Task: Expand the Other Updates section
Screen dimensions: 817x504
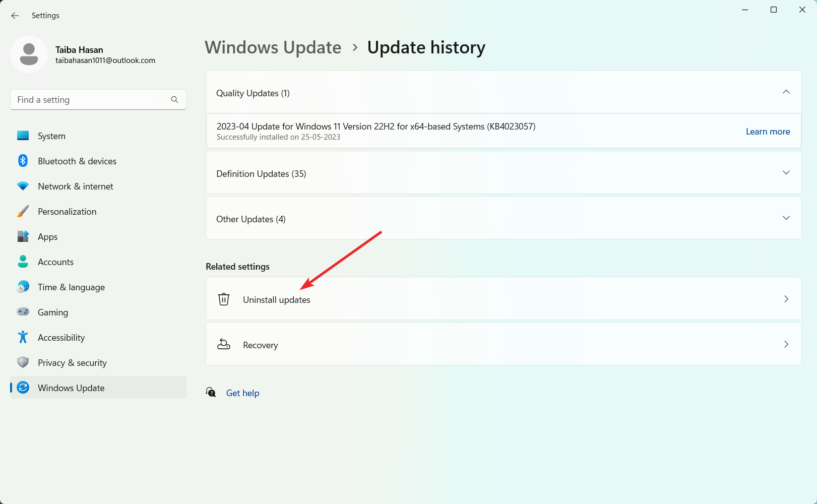Action: point(786,218)
